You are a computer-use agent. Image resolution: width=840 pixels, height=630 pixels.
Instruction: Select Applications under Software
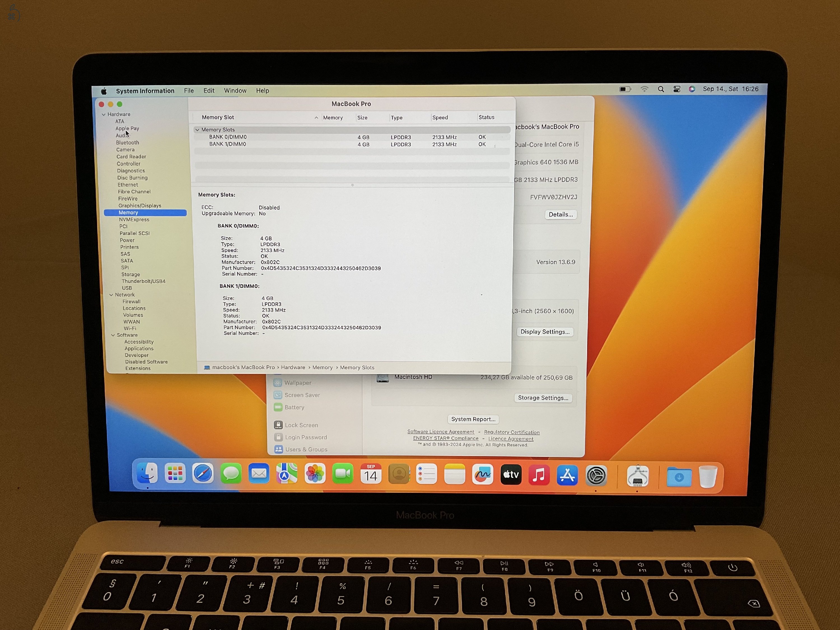139,349
